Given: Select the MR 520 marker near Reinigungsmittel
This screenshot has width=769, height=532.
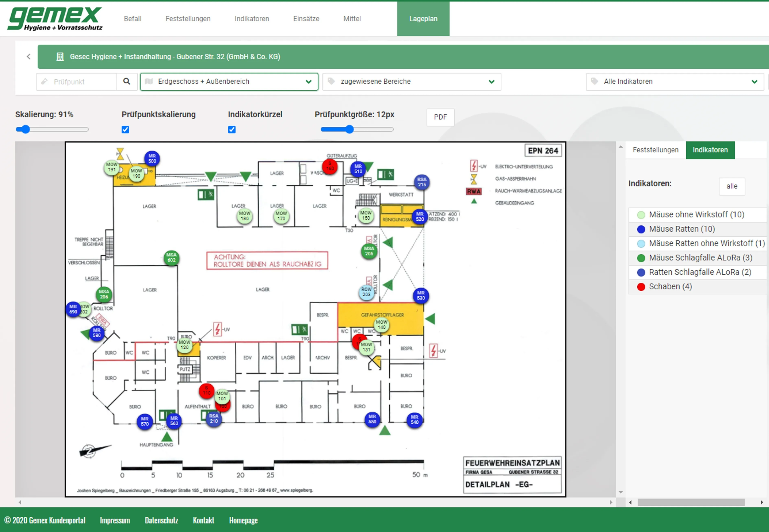Looking at the screenshot, I should click(x=420, y=217).
